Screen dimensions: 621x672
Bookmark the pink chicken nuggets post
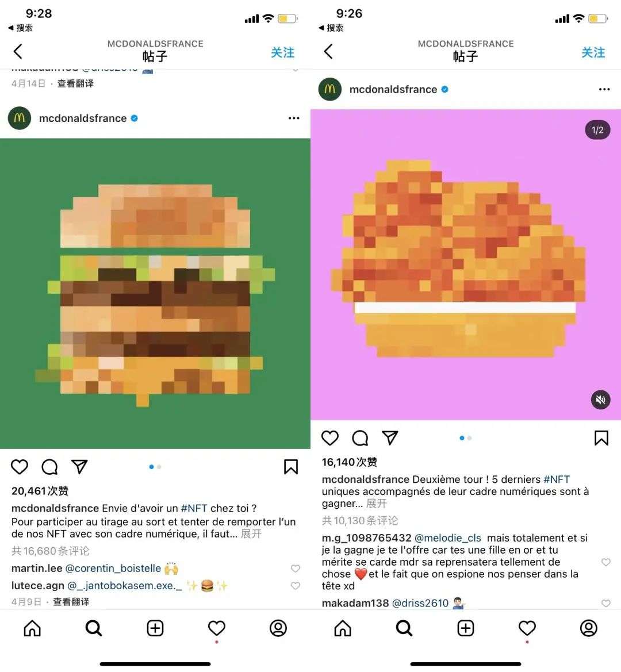(601, 438)
